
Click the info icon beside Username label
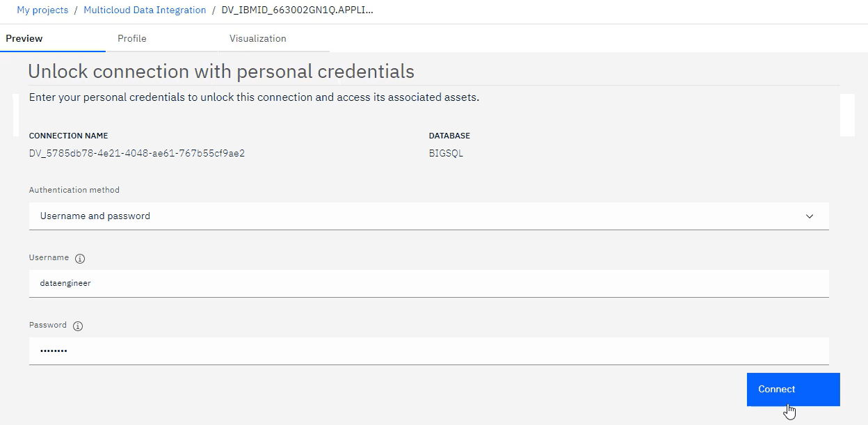click(x=80, y=258)
